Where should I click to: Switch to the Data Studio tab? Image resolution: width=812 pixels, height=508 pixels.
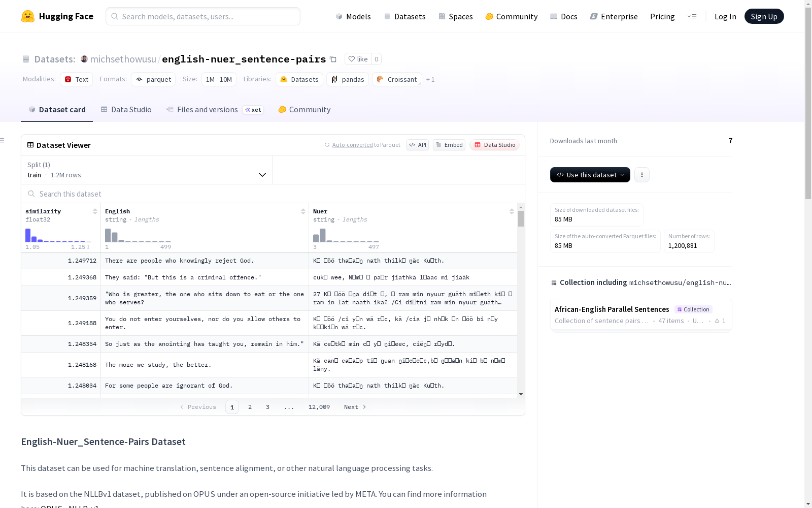[x=126, y=109]
